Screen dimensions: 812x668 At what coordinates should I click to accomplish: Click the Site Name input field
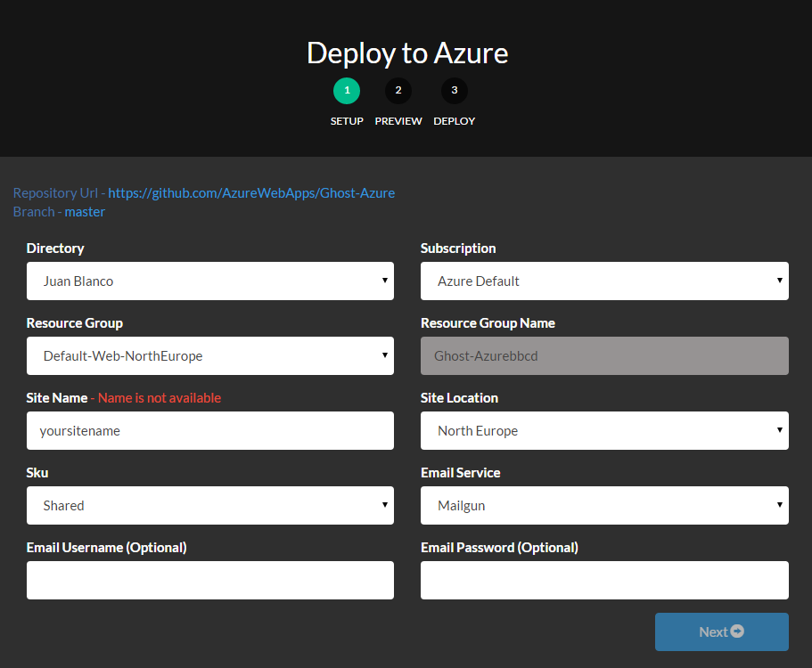(x=210, y=430)
